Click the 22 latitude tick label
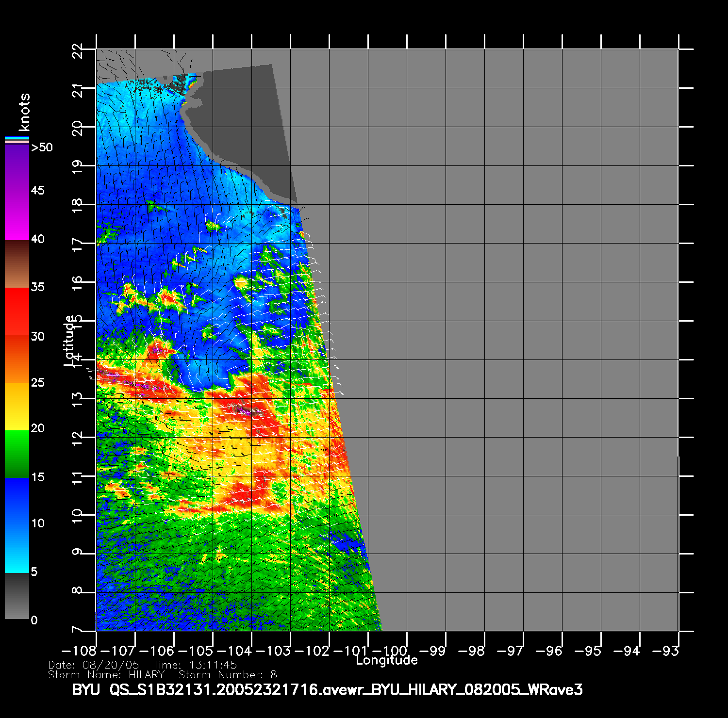The image size is (728, 718). coord(77,50)
